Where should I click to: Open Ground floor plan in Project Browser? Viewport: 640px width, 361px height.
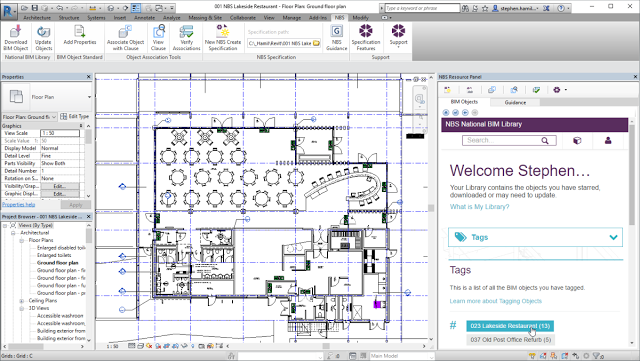[58, 263]
